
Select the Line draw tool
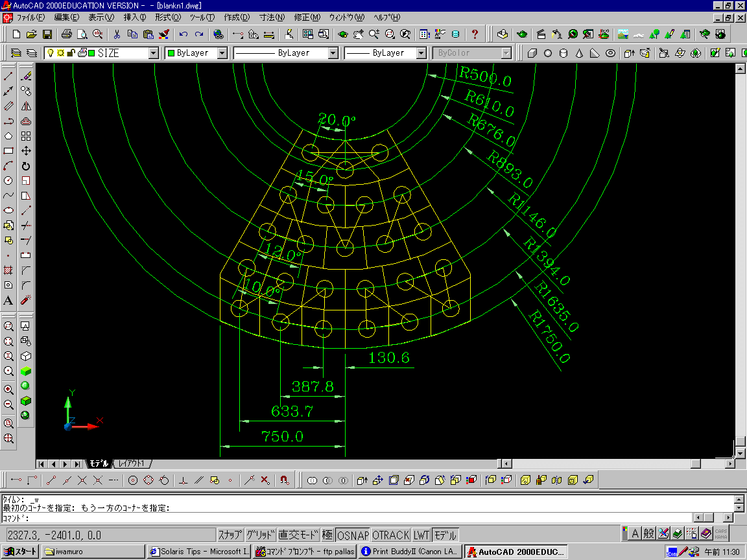[x=8, y=76]
